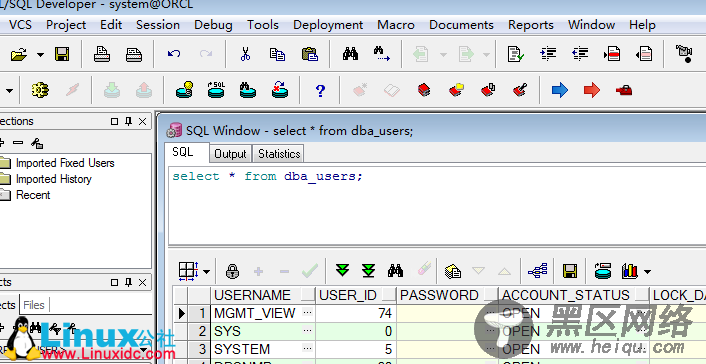Comment the selected lines icon
The width and height of the screenshot is (706, 364).
[x=612, y=54]
